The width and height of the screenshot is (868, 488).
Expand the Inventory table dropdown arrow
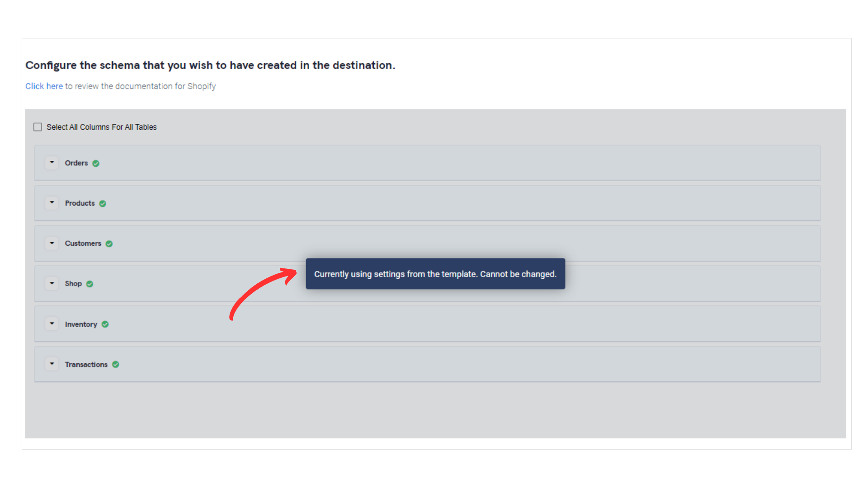click(x=52, y=324)
